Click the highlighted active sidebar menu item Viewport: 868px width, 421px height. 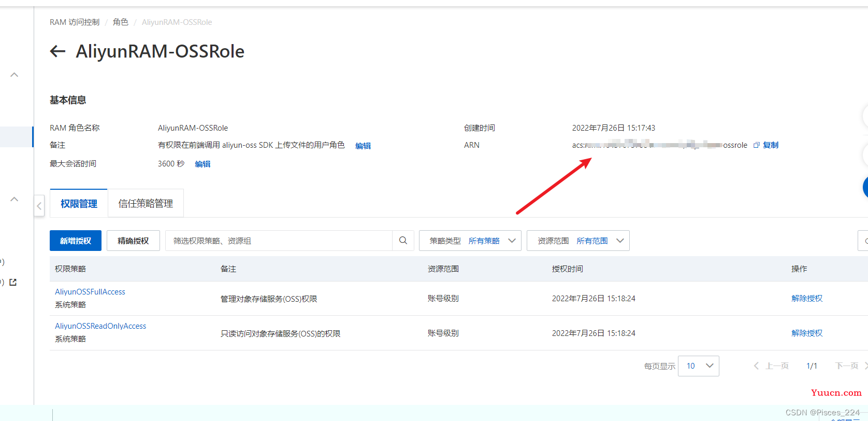coord(17,137)
